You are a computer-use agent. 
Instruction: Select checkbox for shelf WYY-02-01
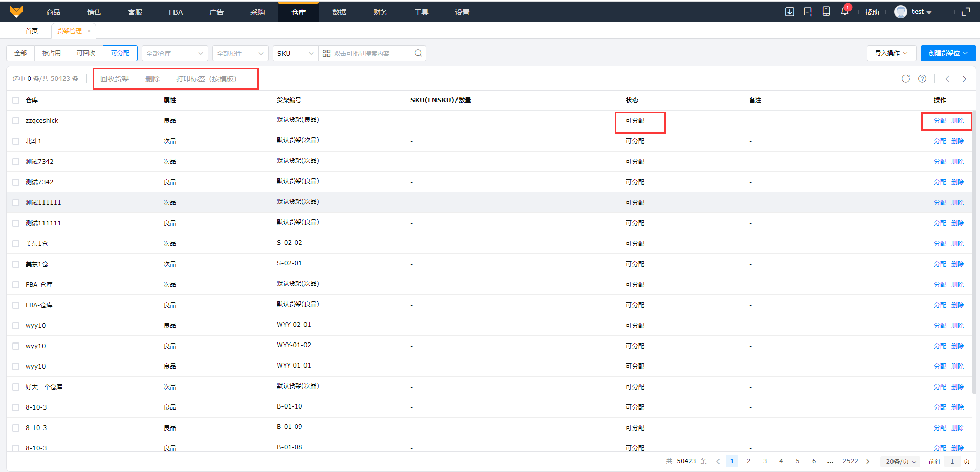[16, 326]
